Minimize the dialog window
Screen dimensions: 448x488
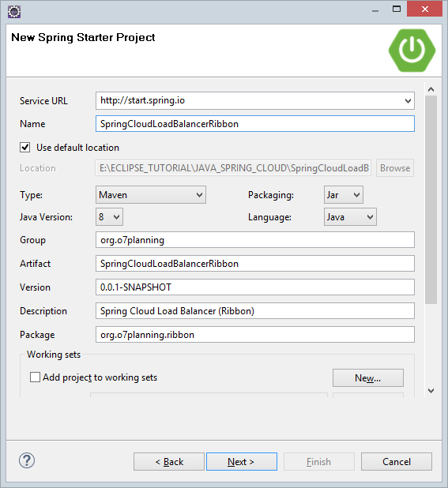(x=375, y=10)
